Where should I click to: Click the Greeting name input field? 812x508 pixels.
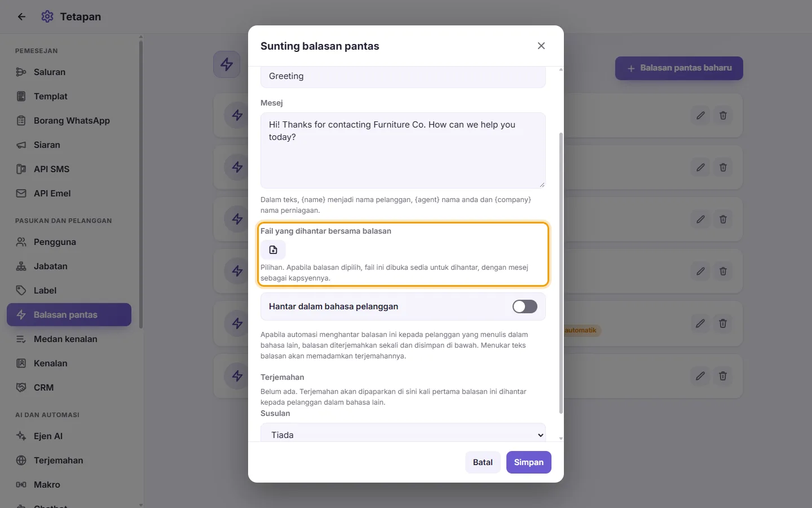(403, 77)
